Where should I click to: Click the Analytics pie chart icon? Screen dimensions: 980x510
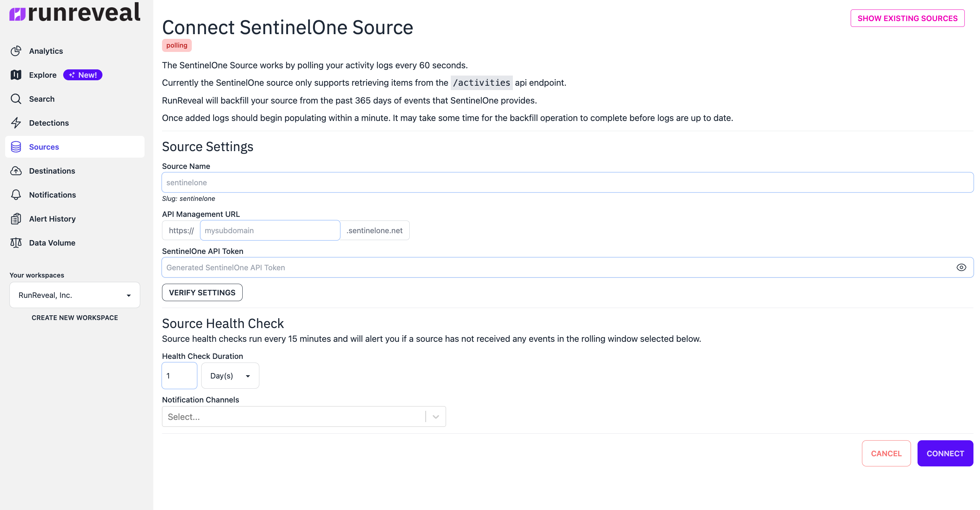click(16, 51)
